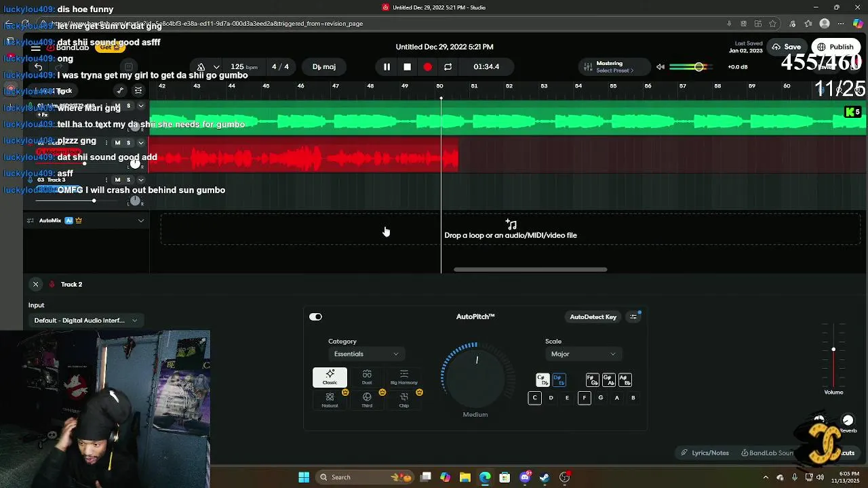The image size is (868, 488).
Task: Open the BandLab hamburger menu
Action: pyautogui.click(x=35, y=47)
